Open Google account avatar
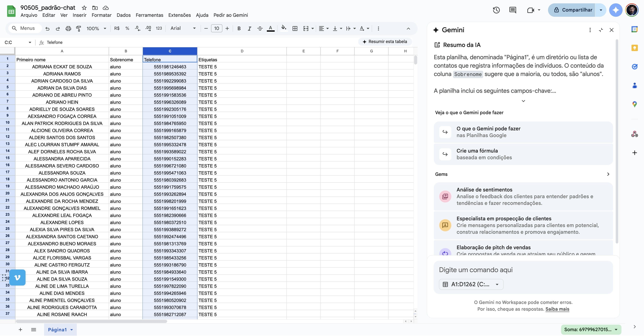Screen dimensions: 644x336 [x=632, y=10]
